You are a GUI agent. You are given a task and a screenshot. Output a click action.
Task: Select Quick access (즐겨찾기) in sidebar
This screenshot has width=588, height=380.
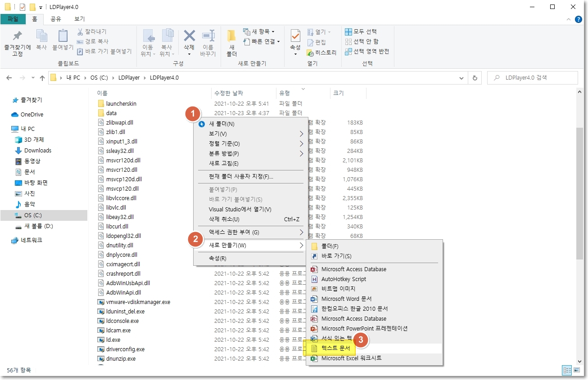pos(27,100)
